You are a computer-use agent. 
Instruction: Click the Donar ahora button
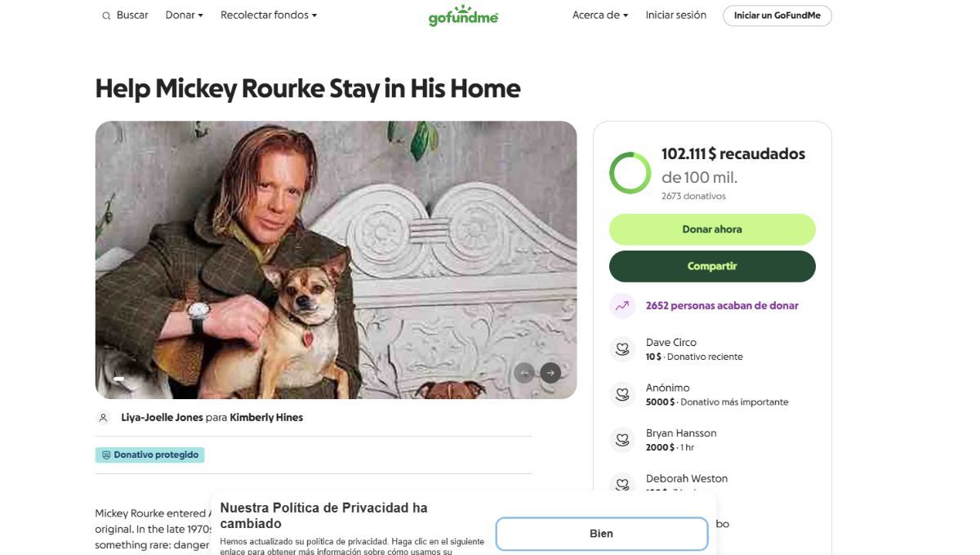711,229
